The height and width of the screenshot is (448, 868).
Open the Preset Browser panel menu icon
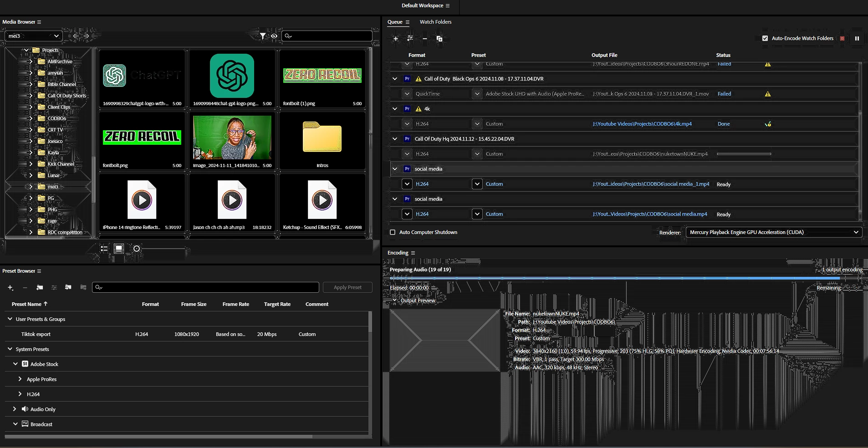(x=39, y=271)
